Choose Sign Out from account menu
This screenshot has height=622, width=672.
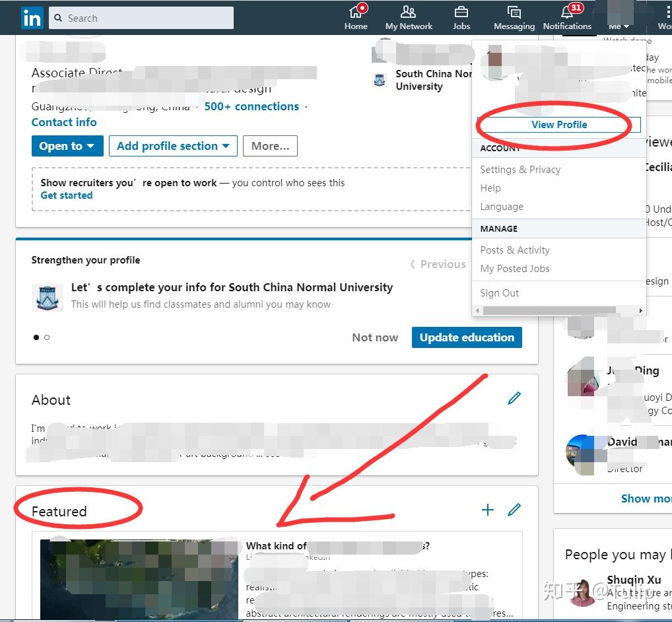pyautogui.click(x=499, y=293)
